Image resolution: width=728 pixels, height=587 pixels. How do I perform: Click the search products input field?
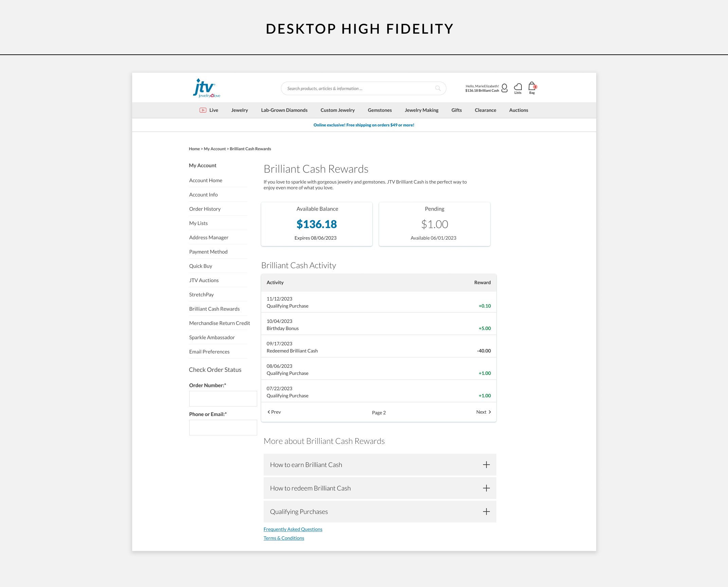coord(363,88)
